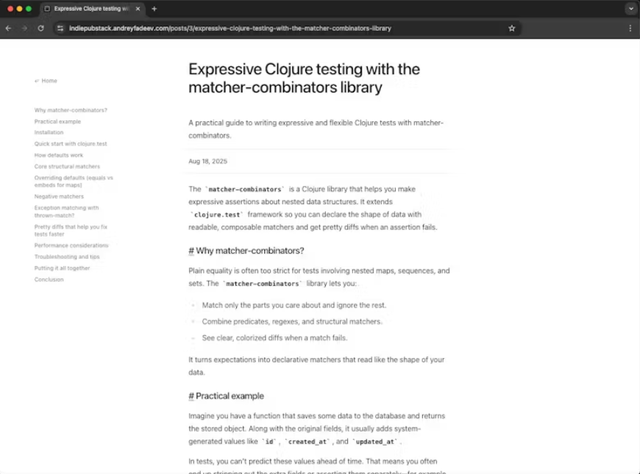Viewport: 640px width, 474px height.
Task: Open site information icon in address bar
Action: pos(60,28)
